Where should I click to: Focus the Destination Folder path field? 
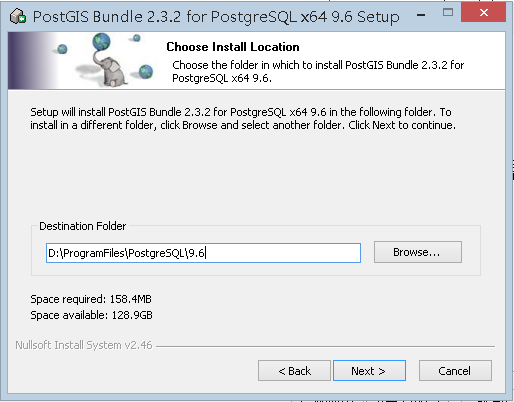point(203,253)
